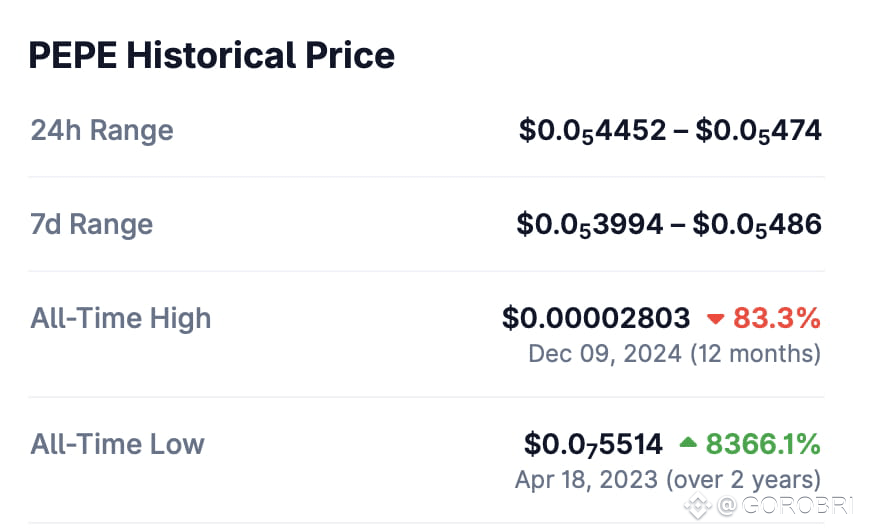Click the All-Time Low label
869x531 pixels.
[118, 444]
